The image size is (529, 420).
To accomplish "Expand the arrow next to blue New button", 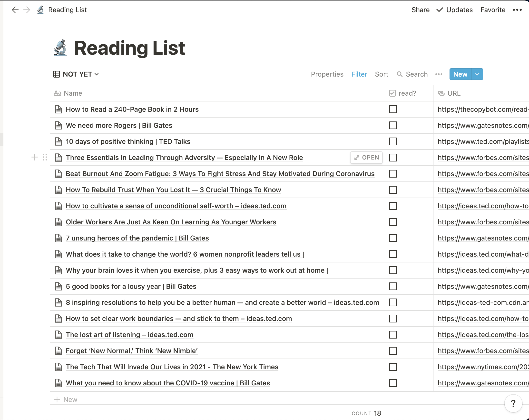I will 477,74.
